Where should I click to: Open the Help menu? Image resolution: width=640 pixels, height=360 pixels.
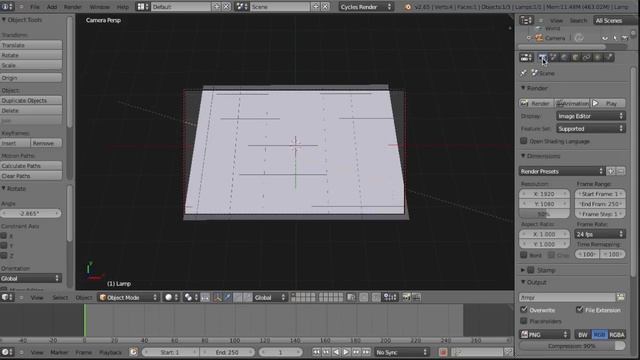click(x=122, y=7)
